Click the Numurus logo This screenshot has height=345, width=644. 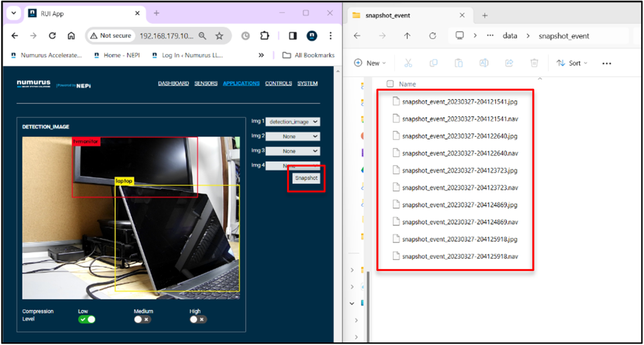click(x=34, y=84)
